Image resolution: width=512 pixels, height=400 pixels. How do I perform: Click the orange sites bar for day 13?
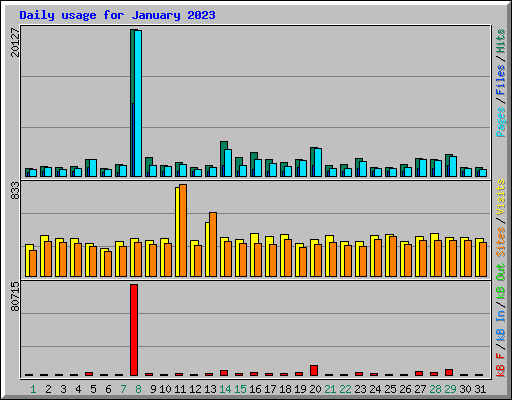click(213, 244)
